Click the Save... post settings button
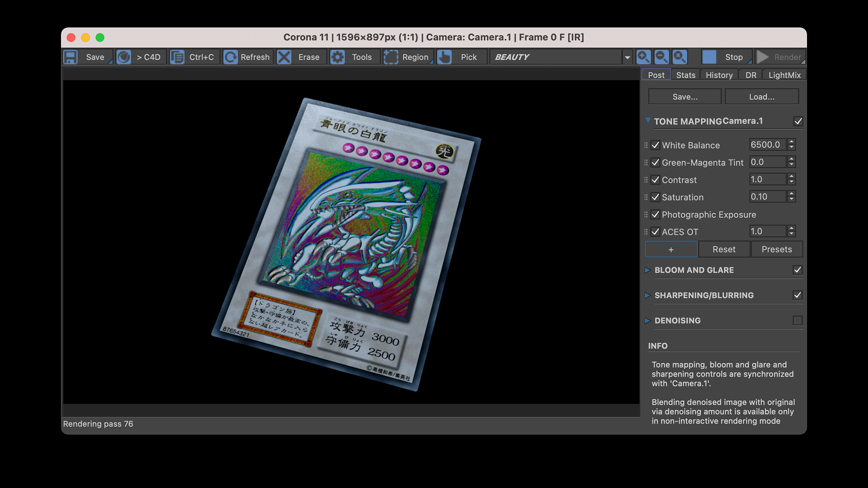The width and height of the screenshot is (868, 488). [685, 97]
